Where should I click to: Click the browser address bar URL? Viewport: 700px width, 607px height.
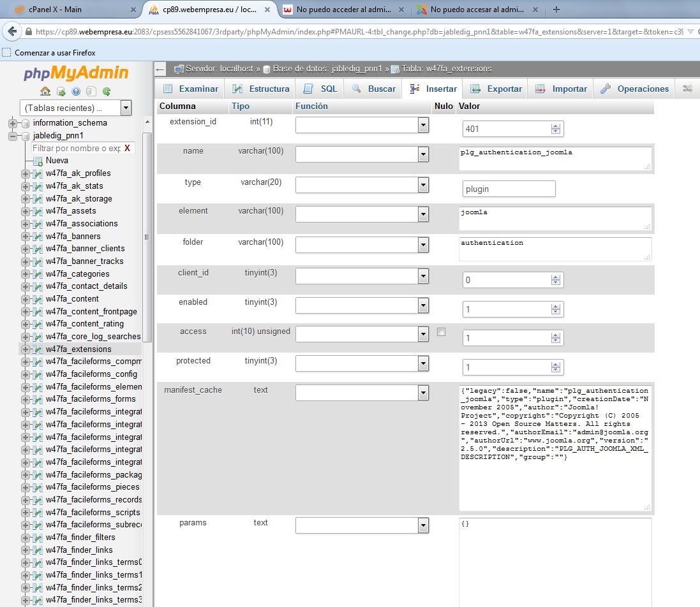point(359,32)
